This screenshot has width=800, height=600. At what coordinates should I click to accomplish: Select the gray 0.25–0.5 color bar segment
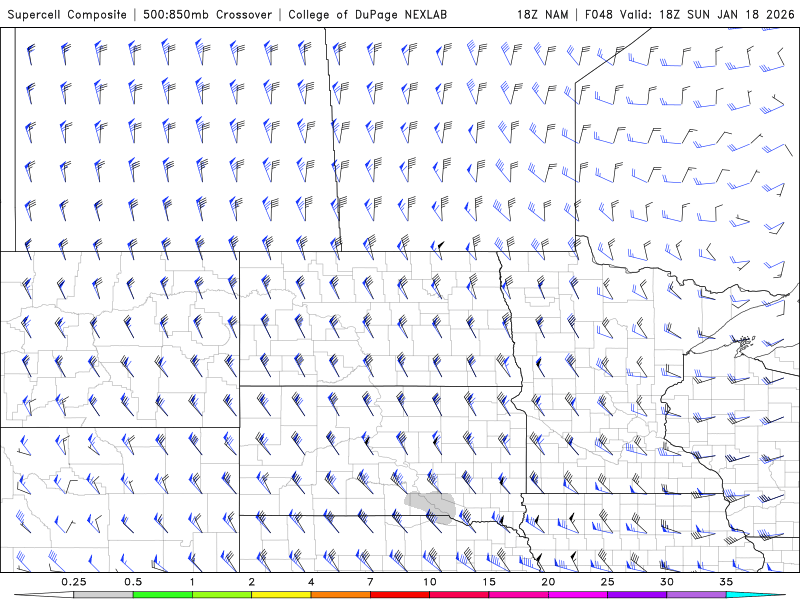click(x=103, y=595)
